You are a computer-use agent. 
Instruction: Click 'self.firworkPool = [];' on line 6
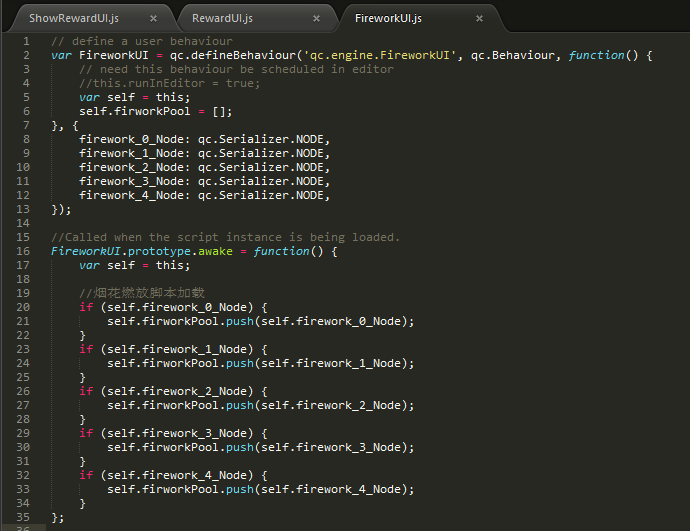tap(155, 111)
